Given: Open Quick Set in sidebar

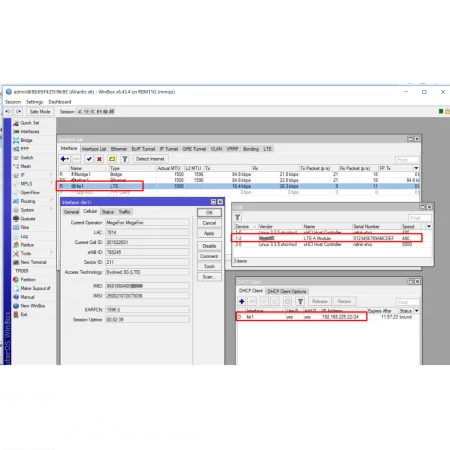Looking at the screenshot, I should click(29, 123).
